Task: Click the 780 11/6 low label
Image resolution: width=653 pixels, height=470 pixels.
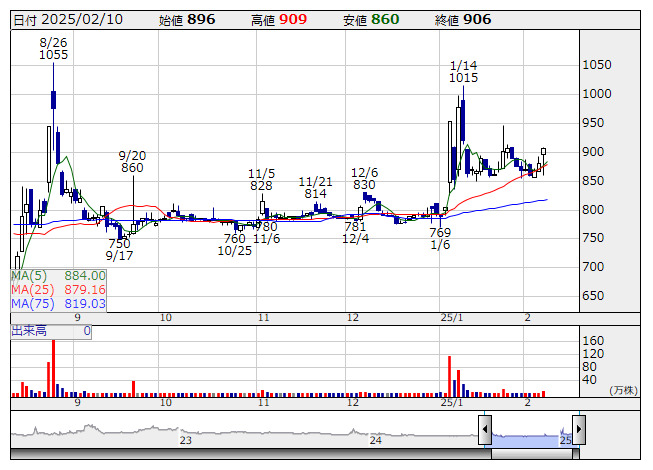Action: [267, 233]
